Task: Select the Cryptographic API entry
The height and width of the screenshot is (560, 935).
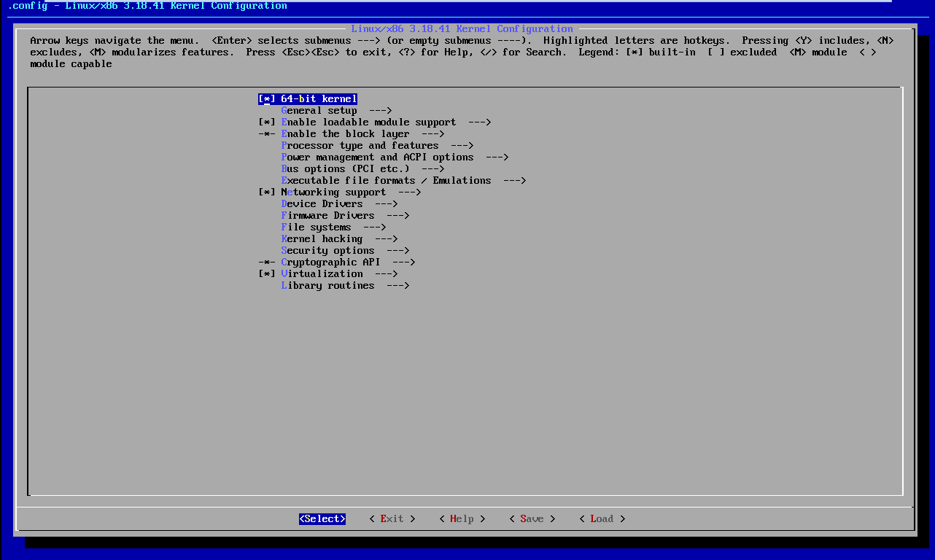Action: [330, 262]
